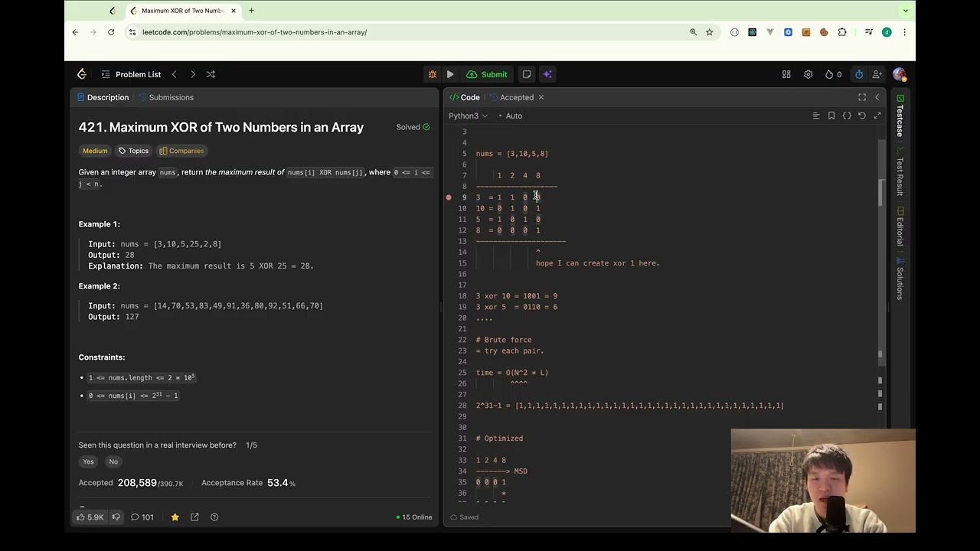Viewport: 980px width, 551px height.
Task: Click the debugger bug icon
Action: [x=432, y=74]
